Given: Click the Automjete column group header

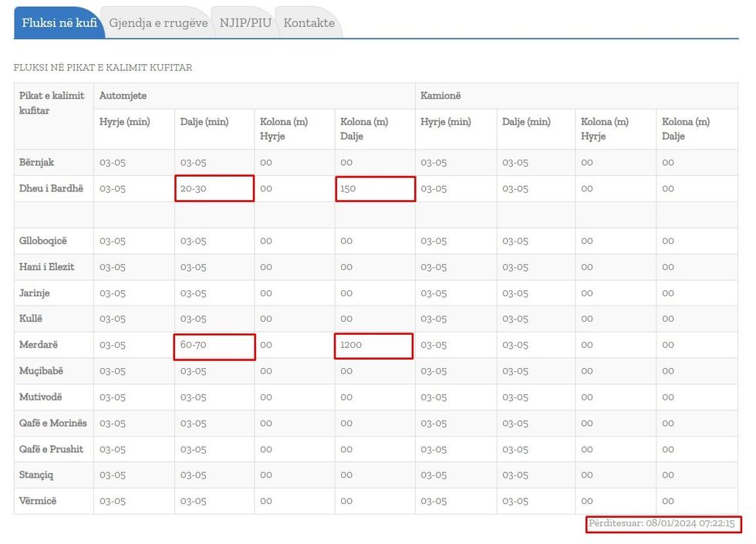Looking at the screenshot, I should 123,96.
